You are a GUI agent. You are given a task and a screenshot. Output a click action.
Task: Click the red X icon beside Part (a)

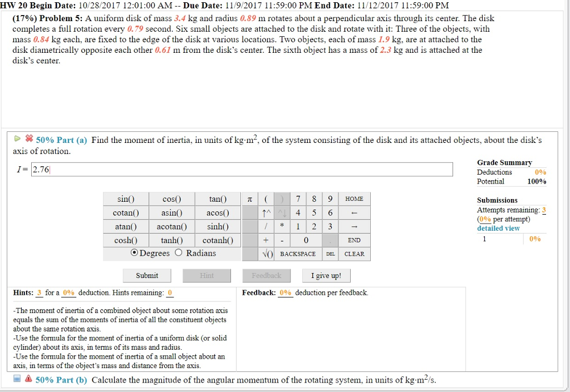(x=30, y=140)
